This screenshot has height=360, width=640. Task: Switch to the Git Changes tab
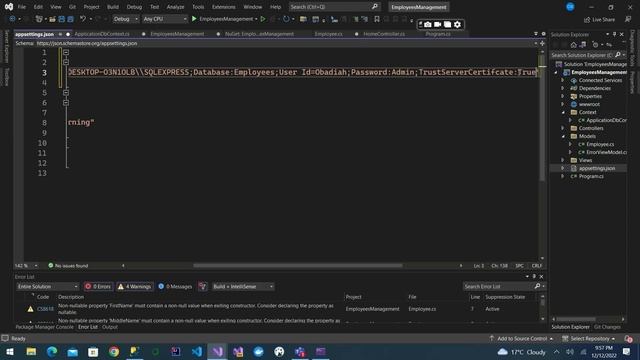[607, 327]
